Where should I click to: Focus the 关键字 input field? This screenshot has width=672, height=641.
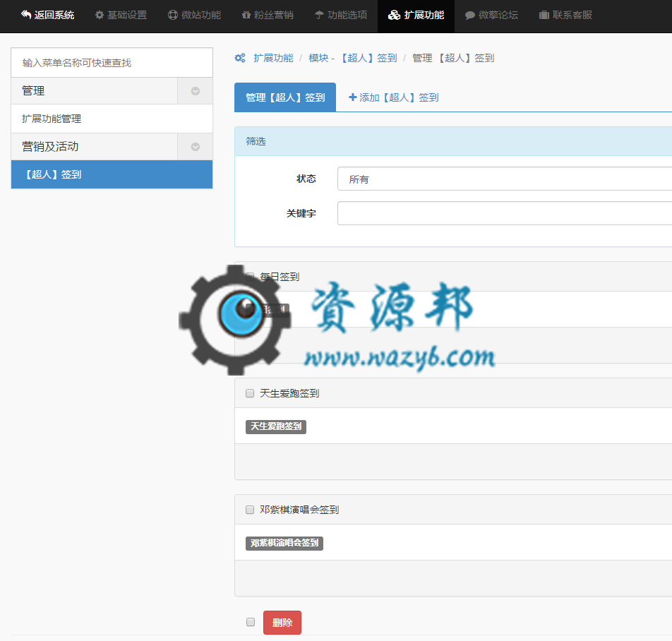[x=505, y=213]
